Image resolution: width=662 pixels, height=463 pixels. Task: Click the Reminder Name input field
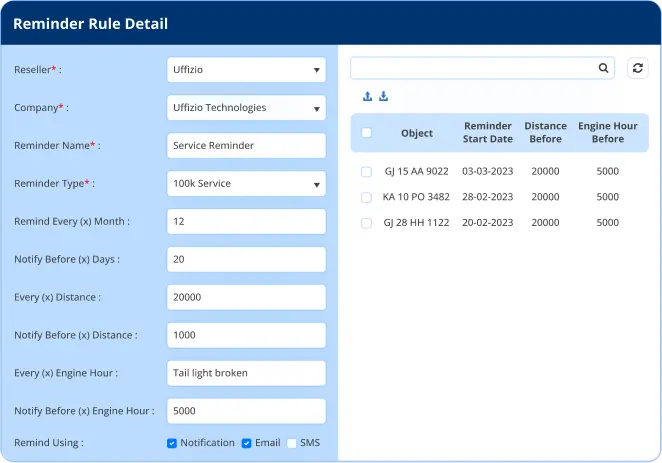click(246, 146)
